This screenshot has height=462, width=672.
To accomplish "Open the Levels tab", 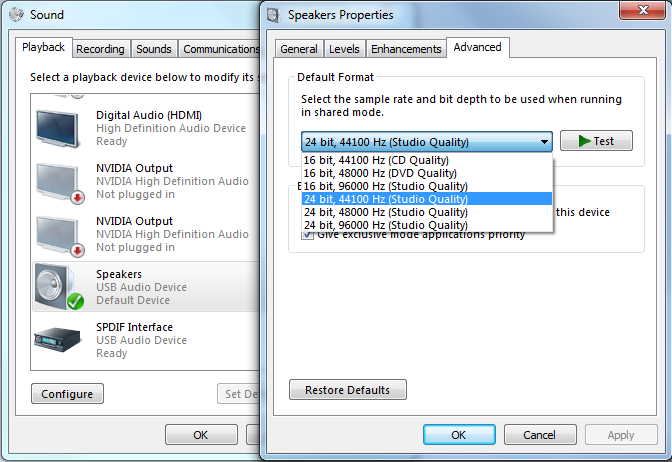I will pos(344,49).
